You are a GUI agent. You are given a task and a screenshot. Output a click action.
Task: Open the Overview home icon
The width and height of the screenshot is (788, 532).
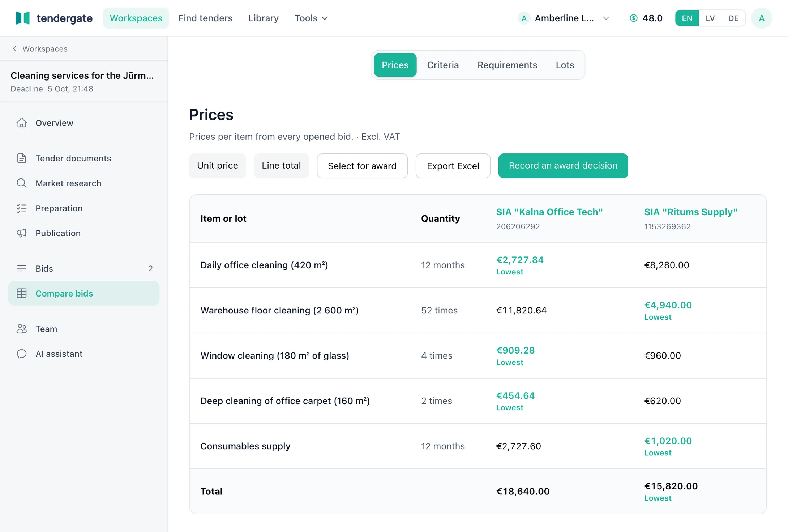[22, 123]
